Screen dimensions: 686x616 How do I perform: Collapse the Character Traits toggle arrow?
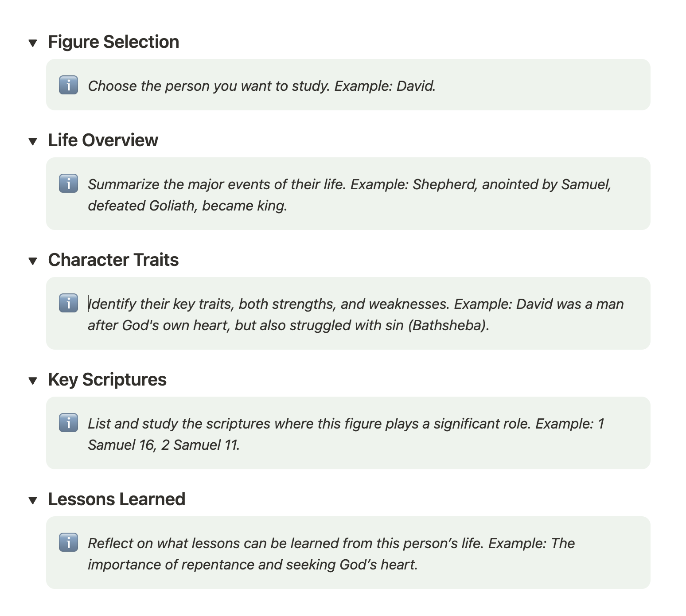tap(33, 261)
